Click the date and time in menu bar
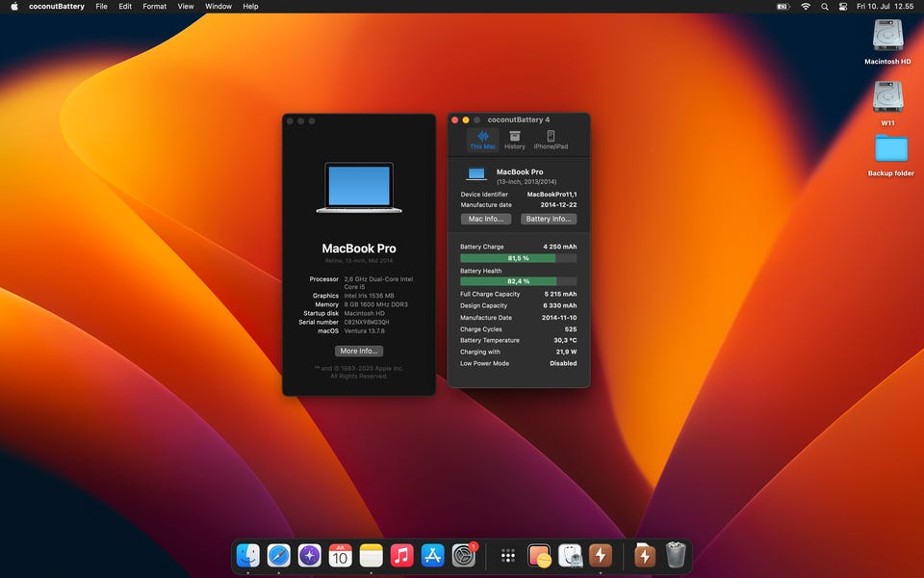The height and width of the screenshot is (578, 924). coord(885,7)
